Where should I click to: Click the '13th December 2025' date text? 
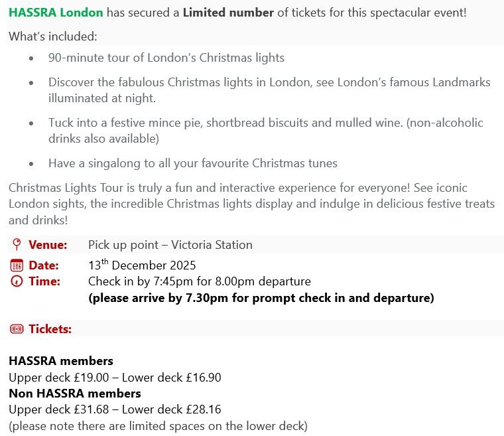142,265
